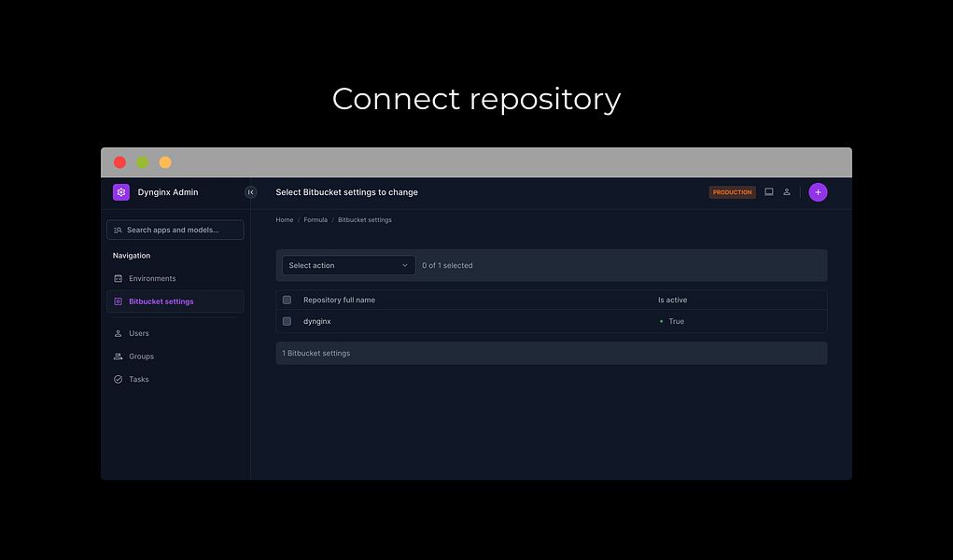Click the red window close button
The image size is (953, 560).
pos(119,162)
